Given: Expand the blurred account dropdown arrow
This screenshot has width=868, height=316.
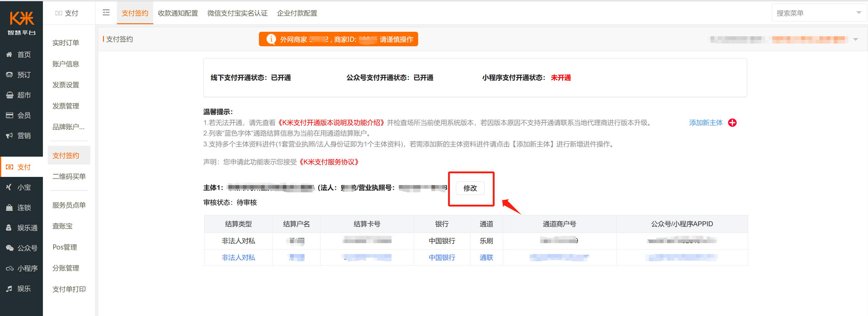Looking at the screenshot, I should [855, 39].
